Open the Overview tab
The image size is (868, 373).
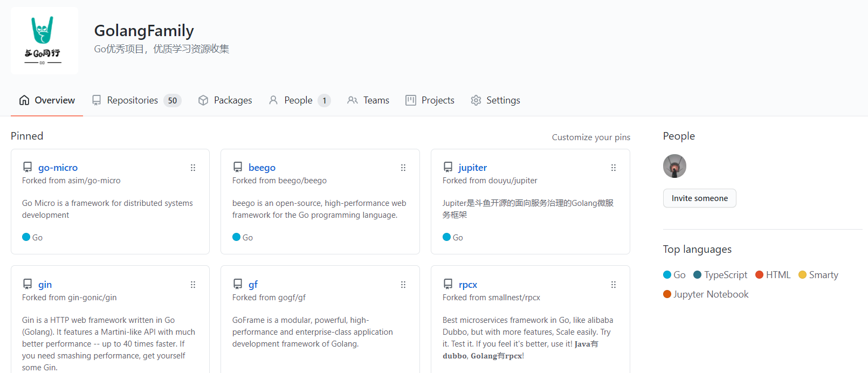47,100
